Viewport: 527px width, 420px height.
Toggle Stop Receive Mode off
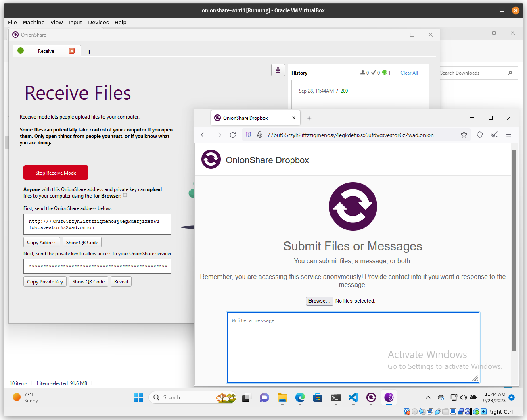[x=56, y=172]
